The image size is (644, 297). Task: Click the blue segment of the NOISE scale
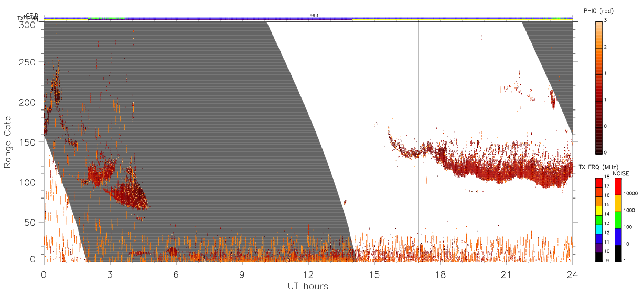(618, 237)
